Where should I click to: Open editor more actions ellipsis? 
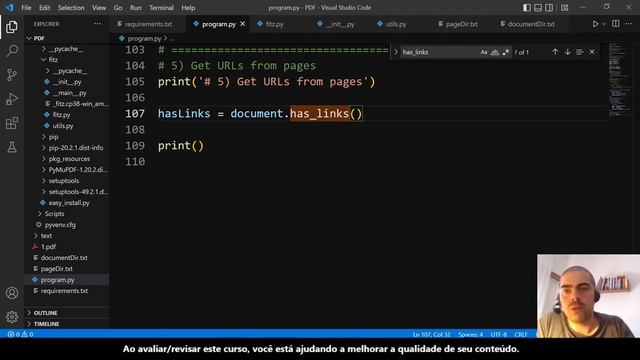[629, 24]
